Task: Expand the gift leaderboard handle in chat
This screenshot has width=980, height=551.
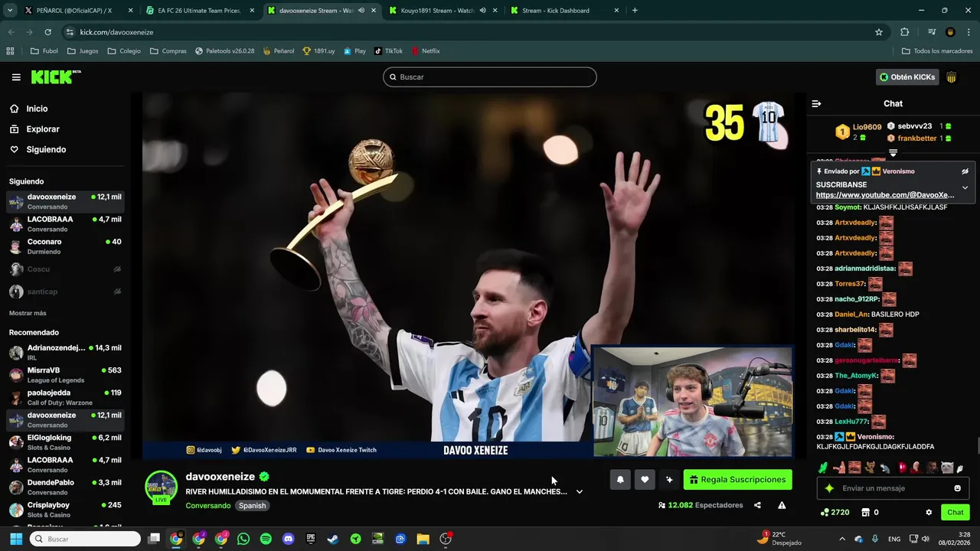Action: (893, 154)
